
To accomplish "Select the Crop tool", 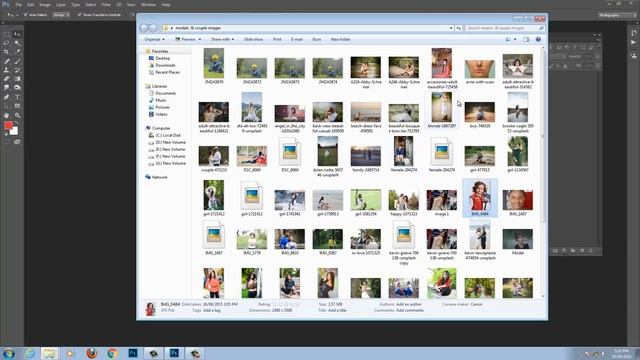I will [7, 52].
